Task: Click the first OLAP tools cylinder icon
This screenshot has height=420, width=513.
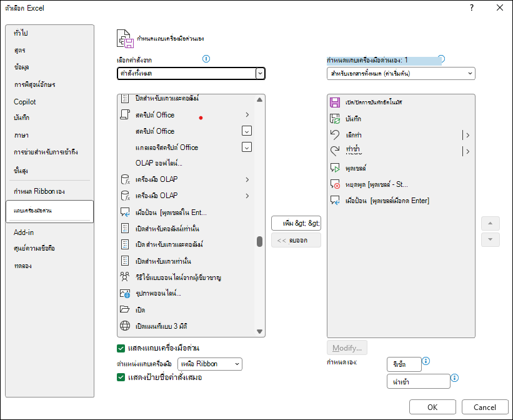Action: coord(126,179)
